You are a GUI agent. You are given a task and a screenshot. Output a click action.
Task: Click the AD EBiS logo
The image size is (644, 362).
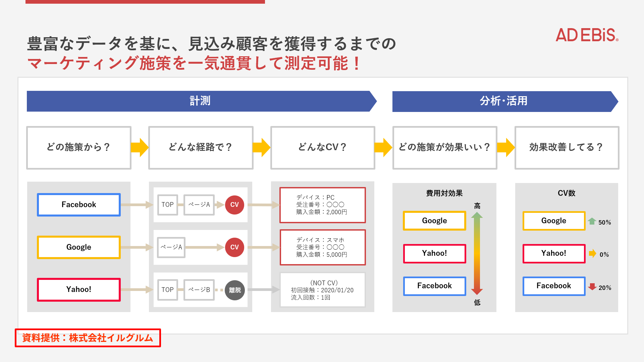(587, 35)
